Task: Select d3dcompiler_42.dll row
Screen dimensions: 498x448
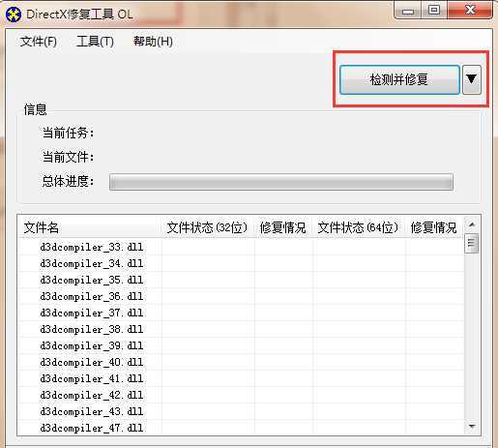Action: (241, 395)
